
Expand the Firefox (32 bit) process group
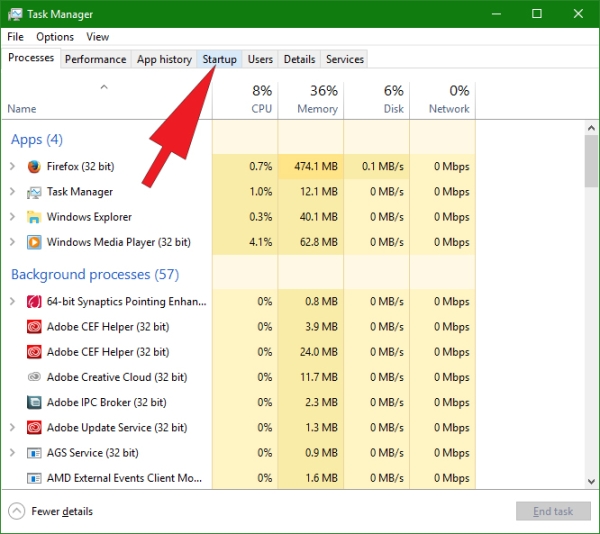(x=12, y=166)
